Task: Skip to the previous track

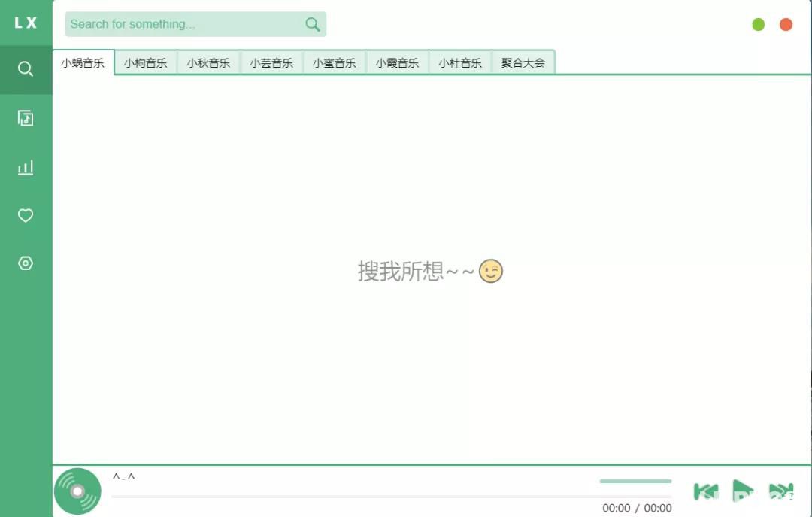Action: point(706,491)
